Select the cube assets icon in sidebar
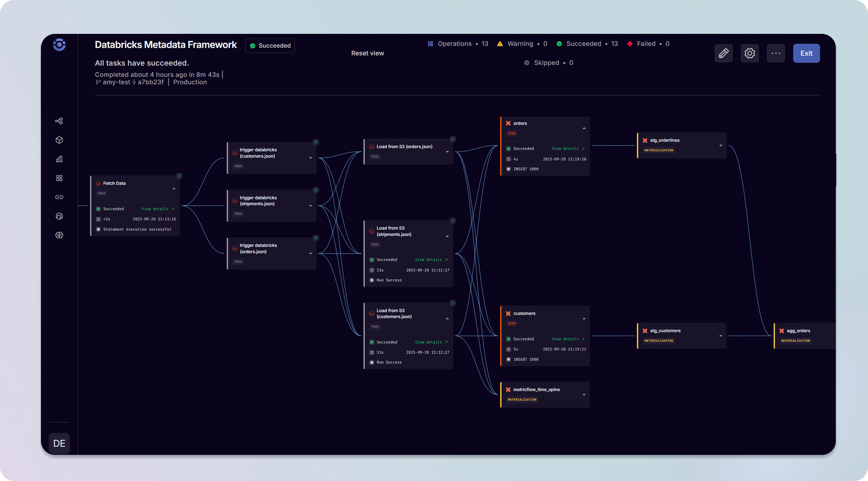 click(x=59, y=140)
